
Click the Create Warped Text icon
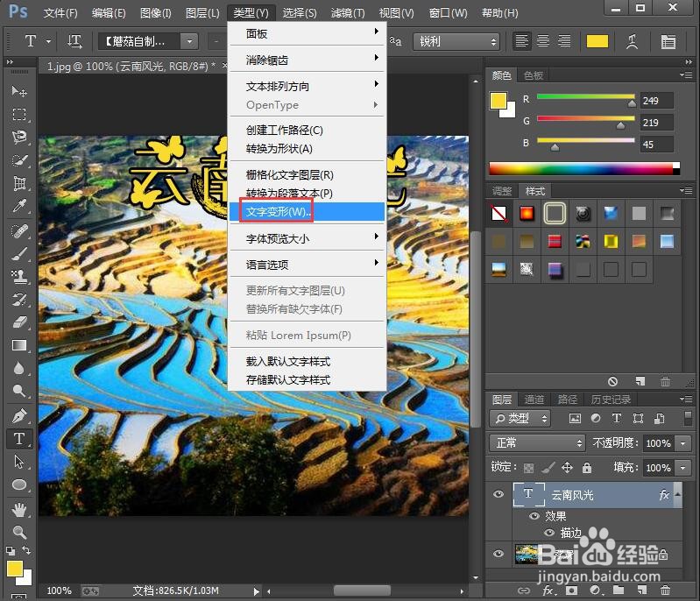[632, 41]
